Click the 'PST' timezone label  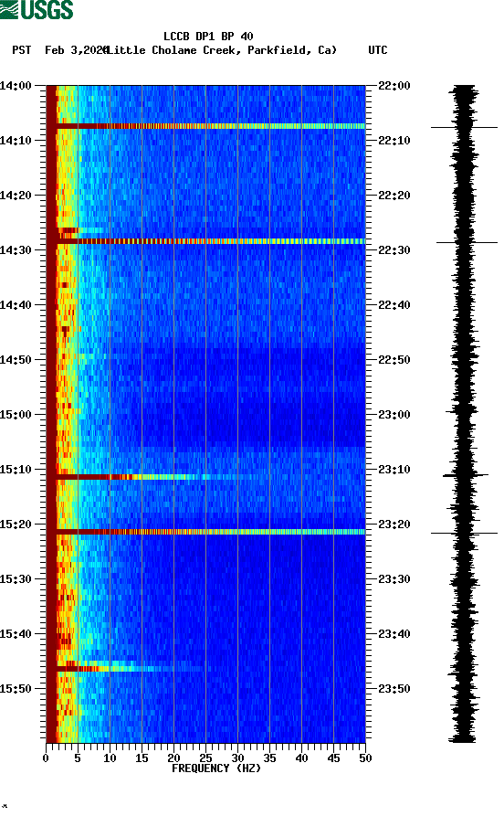pyautogui.click(x=21, y=50)
